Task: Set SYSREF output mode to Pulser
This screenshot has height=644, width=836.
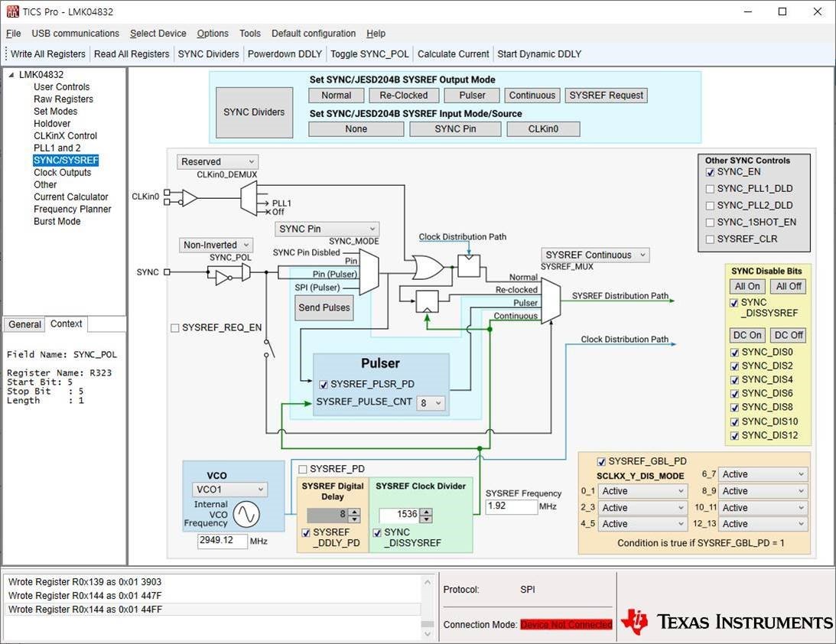Action: coord(473,96)
